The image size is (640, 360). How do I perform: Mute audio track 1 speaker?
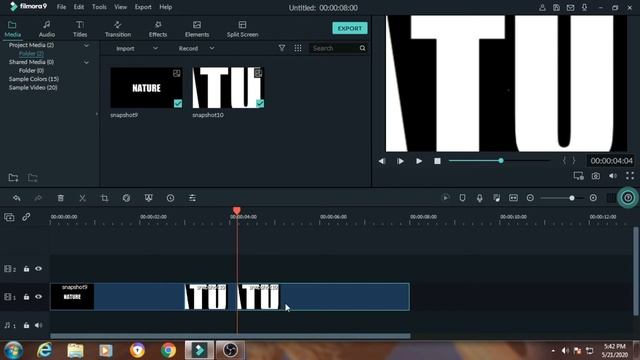38,325
